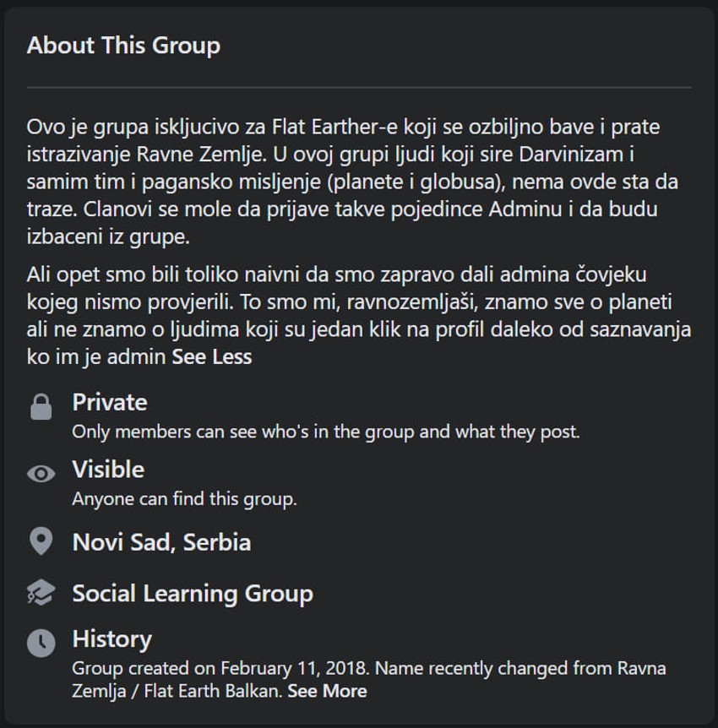
Task: Select the Social Learning Group label
Action: 192,594
